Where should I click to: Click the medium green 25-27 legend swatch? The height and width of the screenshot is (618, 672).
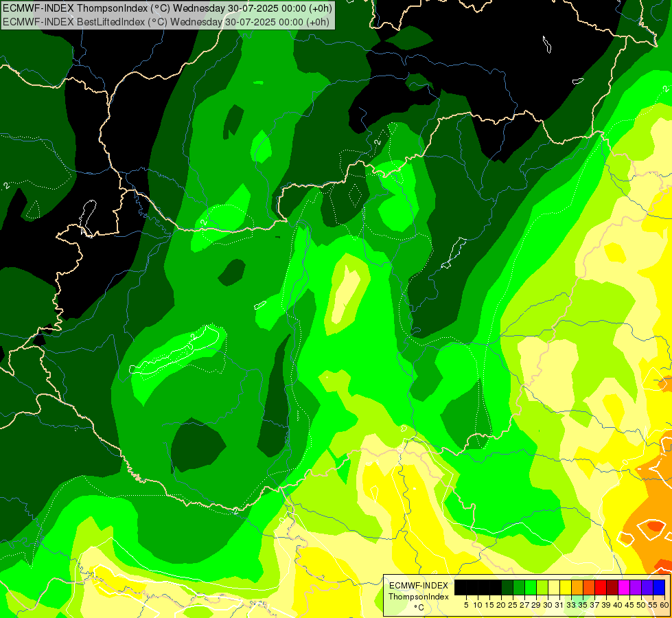(x=519, y=587)
